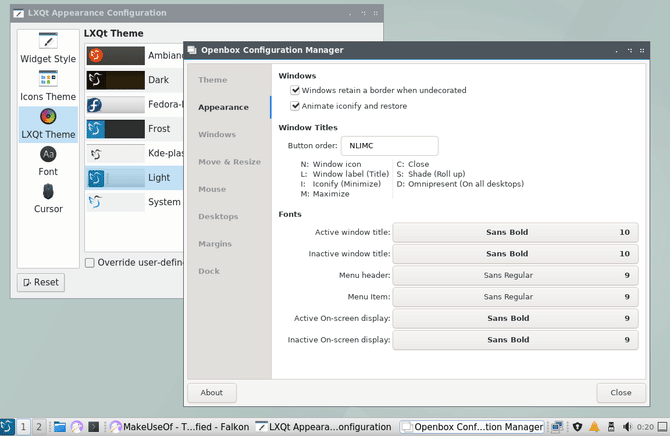The image size is (670, 436).
Task: Switch to the Move & Resize tab
Action: [229, 161]
